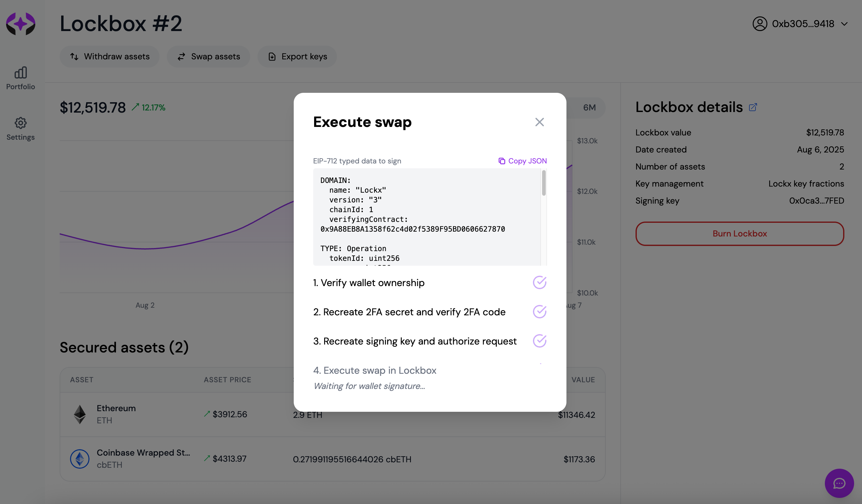Close the Execute swap dialog

point(539,122)
